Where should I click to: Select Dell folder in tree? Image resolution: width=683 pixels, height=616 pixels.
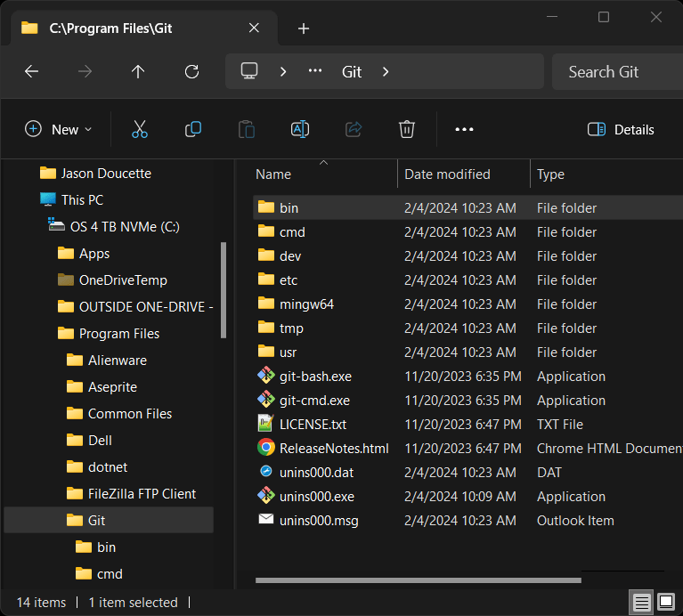(x=100, y=440)
